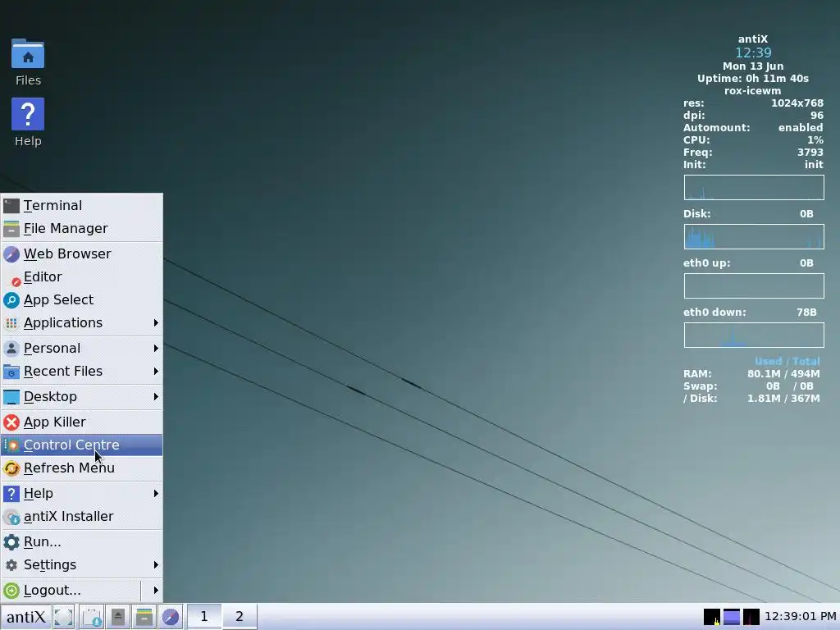Open the arrow beside Logout for its submenu
This screenshot has height=630, width=840.
point(155,591)
